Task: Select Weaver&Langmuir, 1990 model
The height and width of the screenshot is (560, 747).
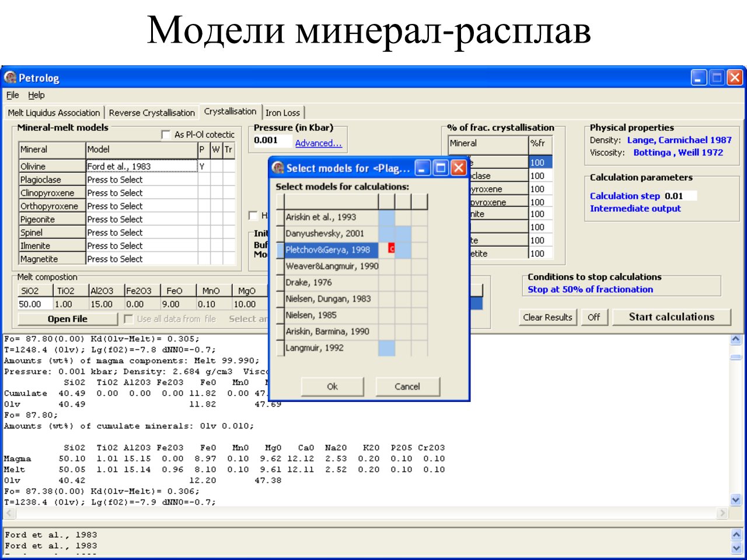Action: [x=331, y=266]
